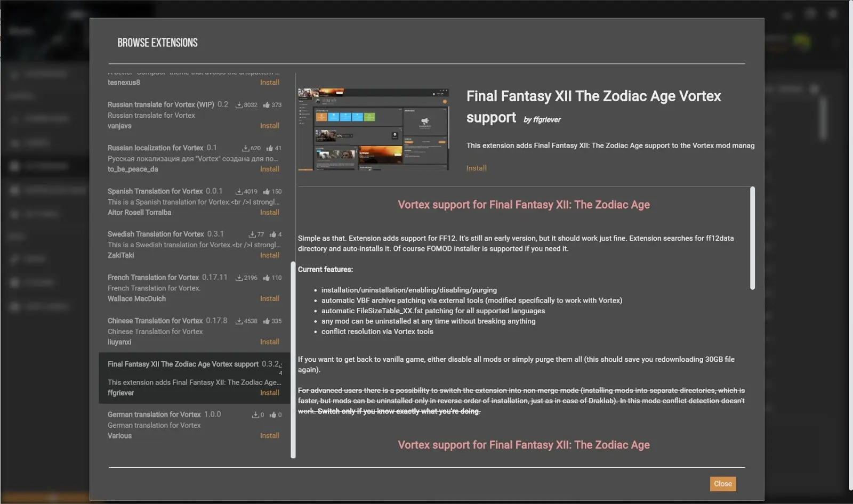Open the Final Fantasy XII extension screenshot thumbnail
This screenshot has width=853, height=504.
pyautogui.click(x=373, y=129)
